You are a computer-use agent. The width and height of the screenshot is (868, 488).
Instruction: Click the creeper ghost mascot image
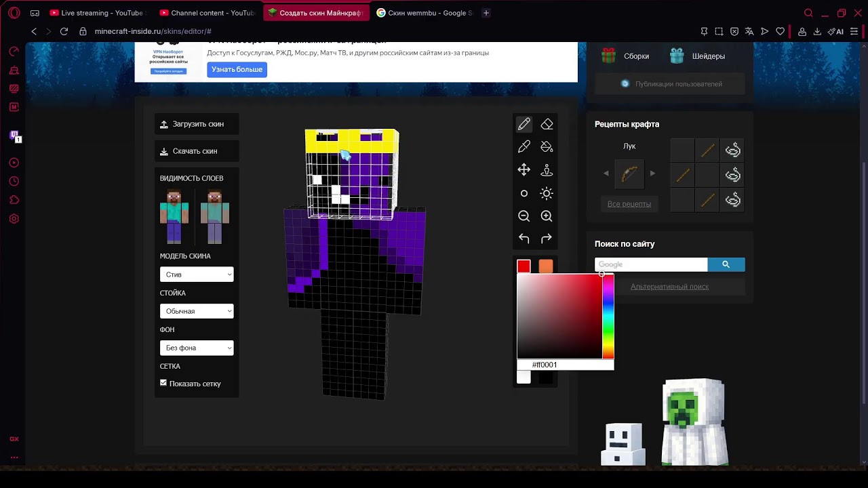click(x=694, y=421)
